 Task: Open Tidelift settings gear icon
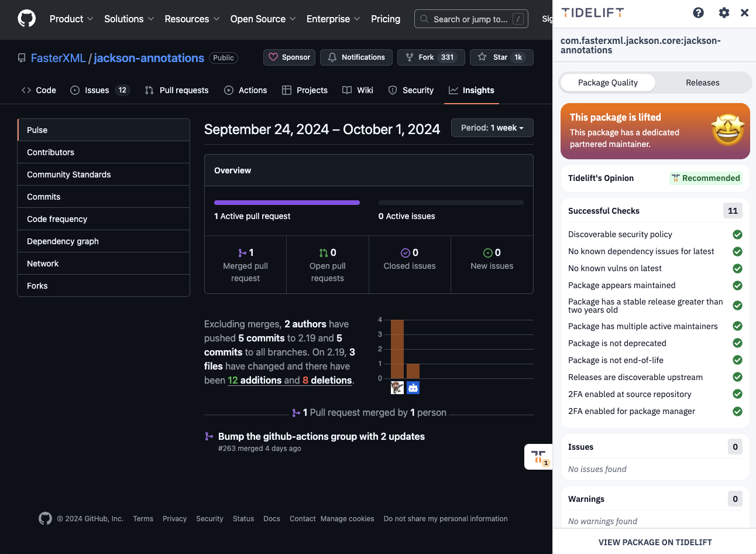(724, 13)
